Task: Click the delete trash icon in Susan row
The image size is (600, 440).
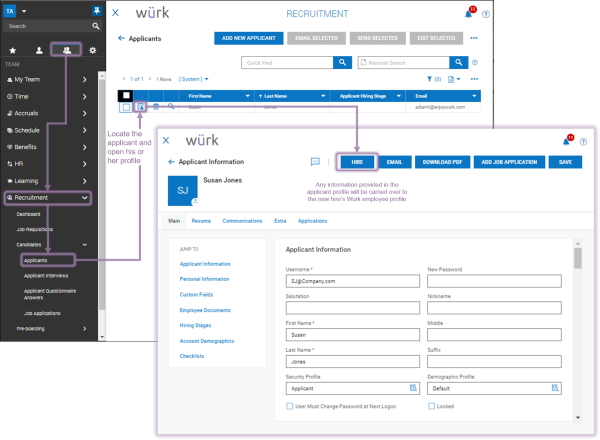Action: pos(156,107)
